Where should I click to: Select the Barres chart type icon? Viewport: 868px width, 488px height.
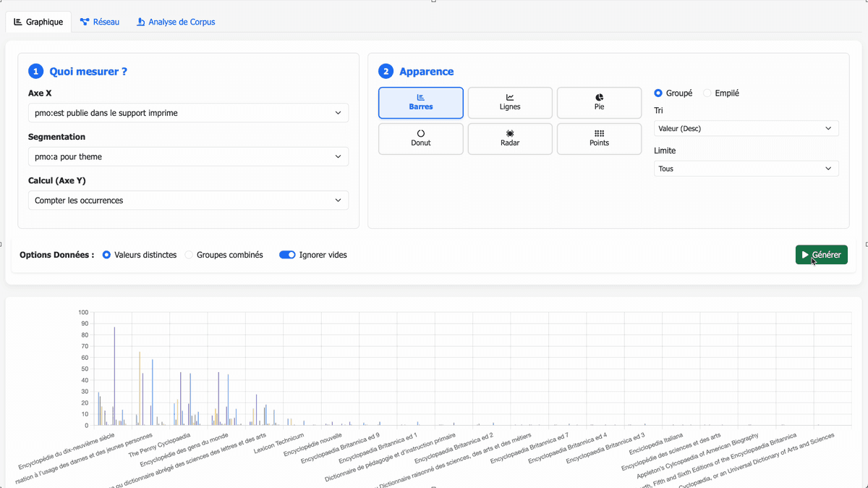click(420, 98)
